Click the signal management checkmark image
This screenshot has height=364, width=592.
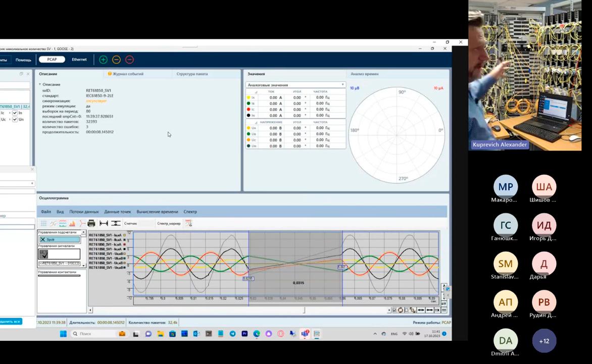click(44, 254)
